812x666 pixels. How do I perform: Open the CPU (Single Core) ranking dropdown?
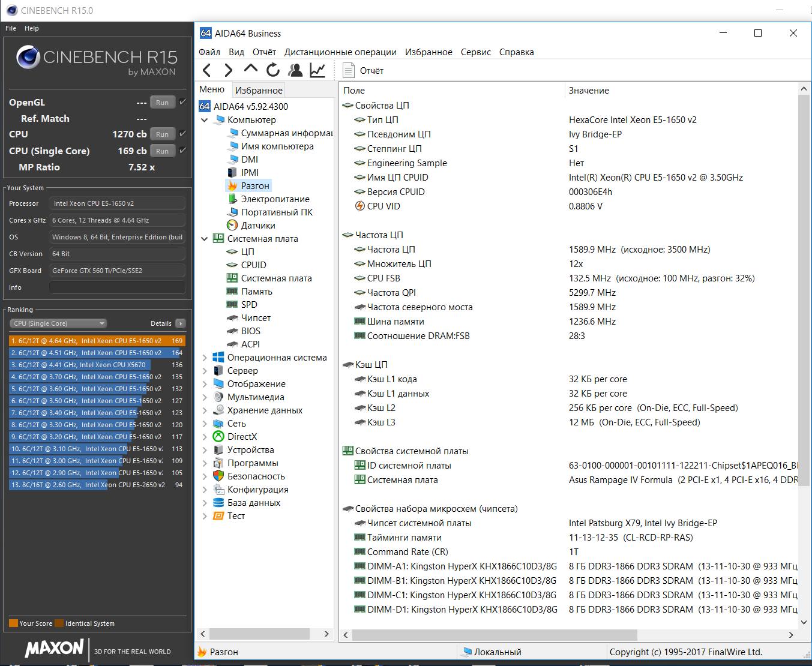pos(58,323)
